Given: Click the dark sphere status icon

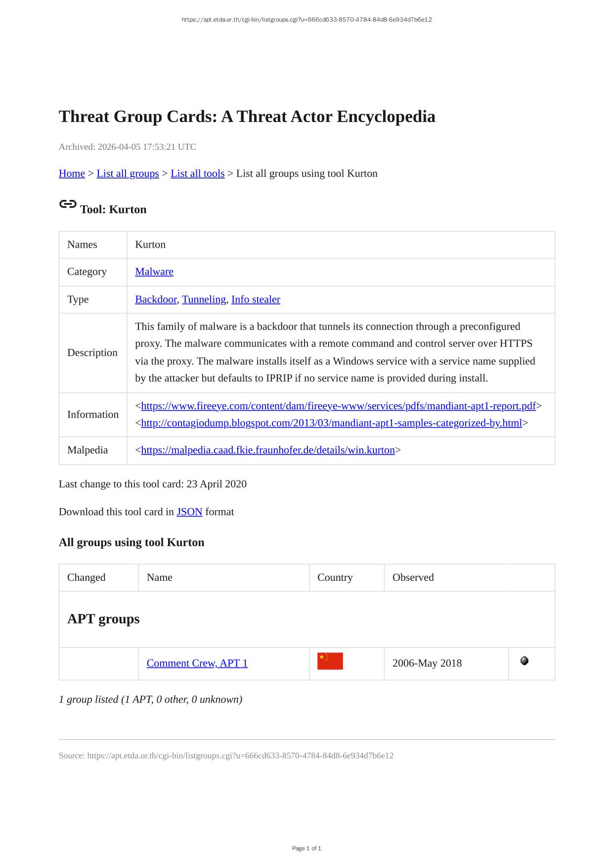Looking at the screenshot, I should 525,661.
